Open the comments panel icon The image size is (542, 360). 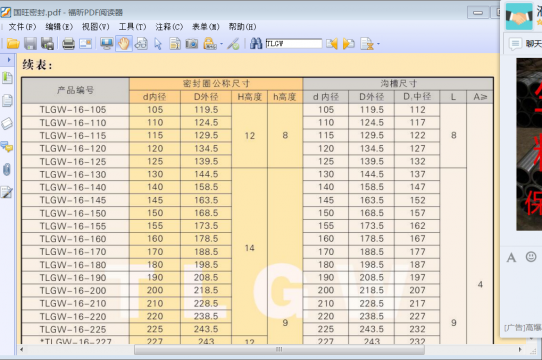[7, 147]
